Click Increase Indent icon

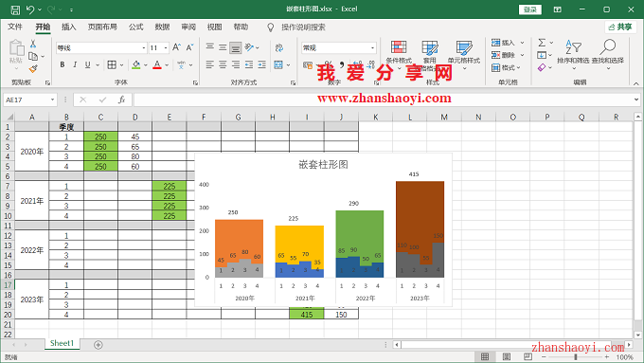point(261,64)
